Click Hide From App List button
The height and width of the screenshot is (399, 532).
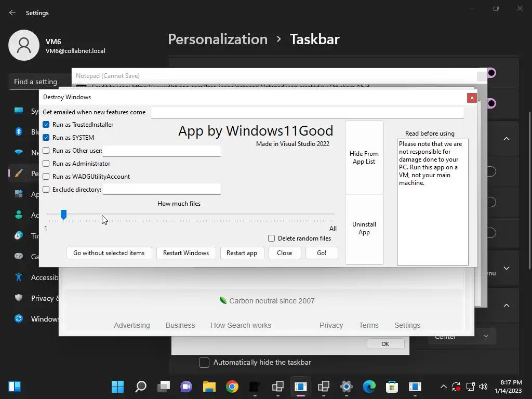[364, 157]
